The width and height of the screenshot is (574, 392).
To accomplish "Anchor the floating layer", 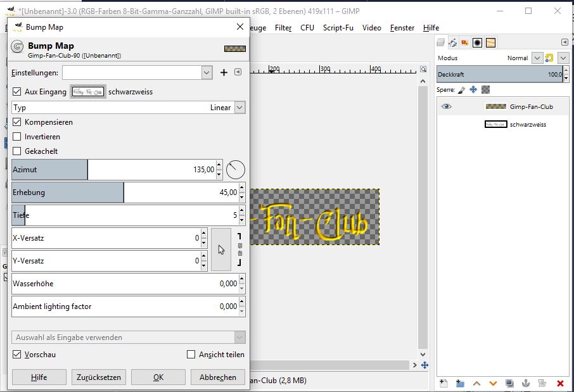I will click(x=526, y=383).
